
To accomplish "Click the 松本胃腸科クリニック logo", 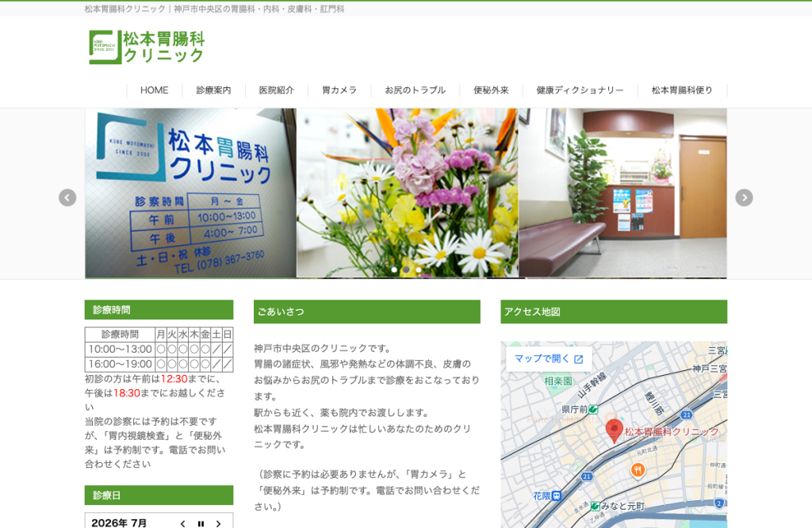I will (x=147, y=47).
